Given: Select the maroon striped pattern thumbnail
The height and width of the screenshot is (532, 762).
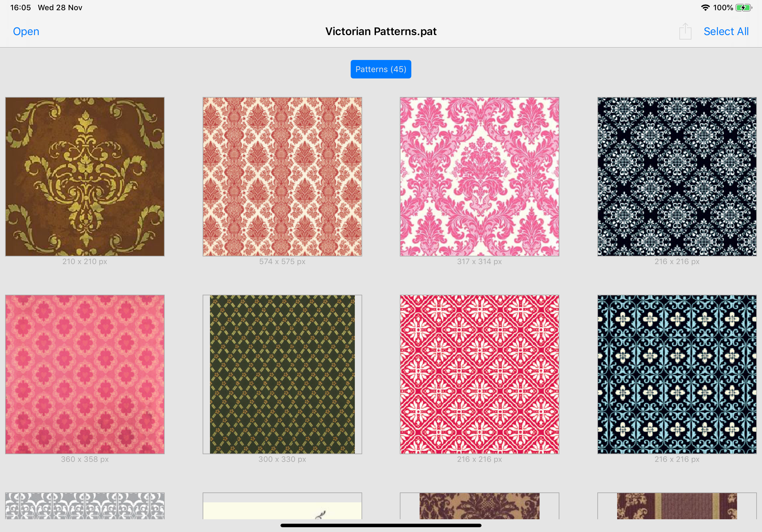Looking at the screenshot, I should (x=677, y=506).
